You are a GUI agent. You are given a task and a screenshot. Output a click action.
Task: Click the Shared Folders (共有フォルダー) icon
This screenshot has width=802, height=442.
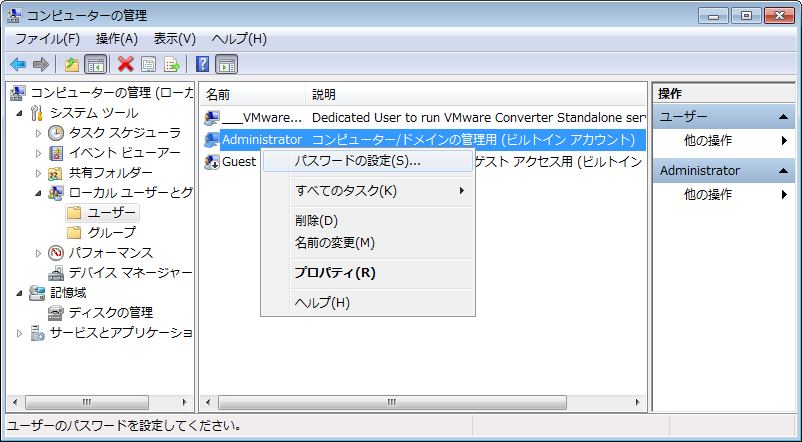pos(56,173)
